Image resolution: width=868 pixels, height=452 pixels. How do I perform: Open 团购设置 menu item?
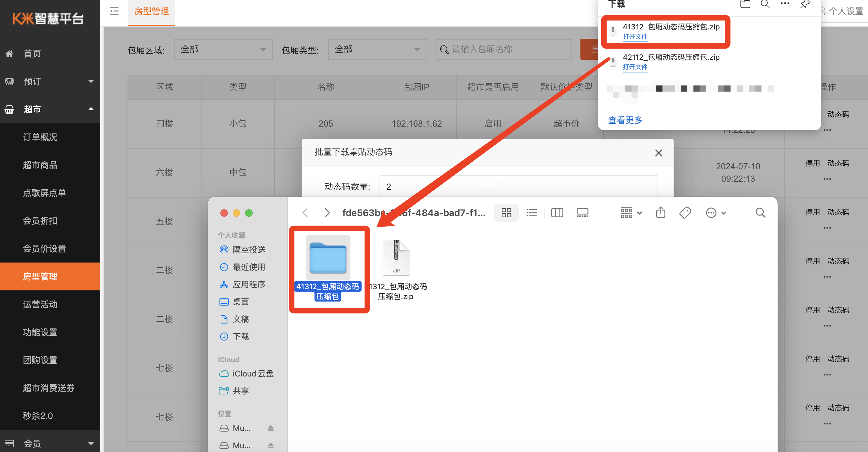[x=40, y=360]
